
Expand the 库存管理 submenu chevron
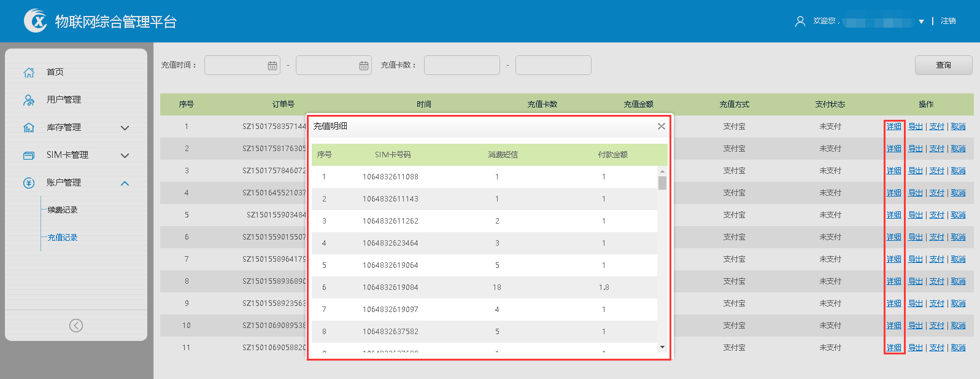(x=125, y=128)
